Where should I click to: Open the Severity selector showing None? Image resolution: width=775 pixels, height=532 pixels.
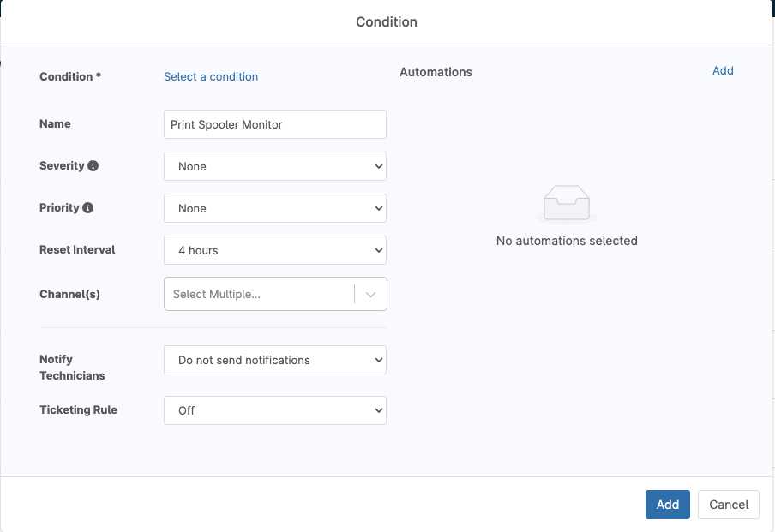[274, 166]
